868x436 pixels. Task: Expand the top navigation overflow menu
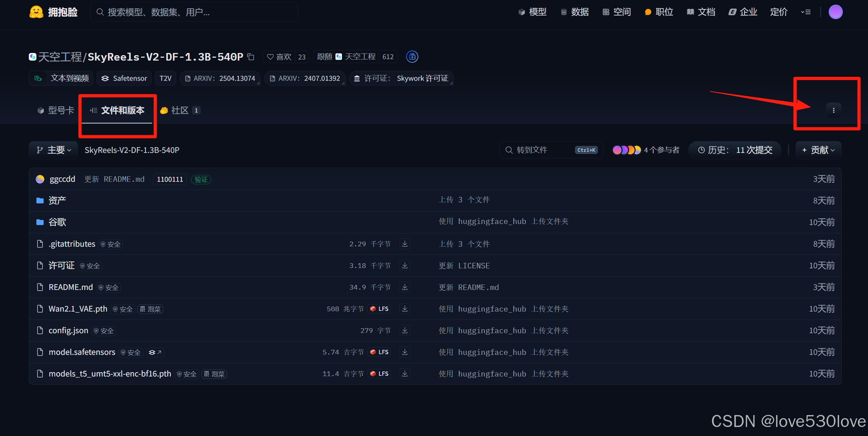805,12
